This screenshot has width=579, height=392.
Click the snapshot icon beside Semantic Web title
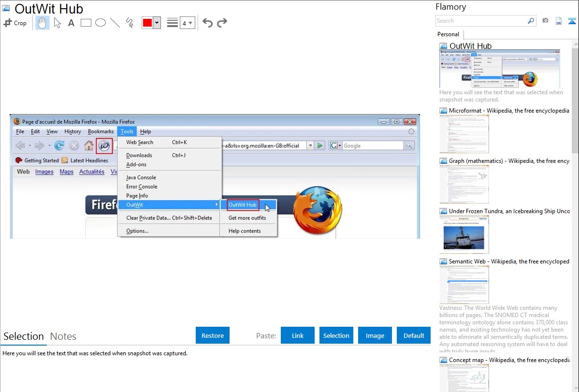coord(443,261)
